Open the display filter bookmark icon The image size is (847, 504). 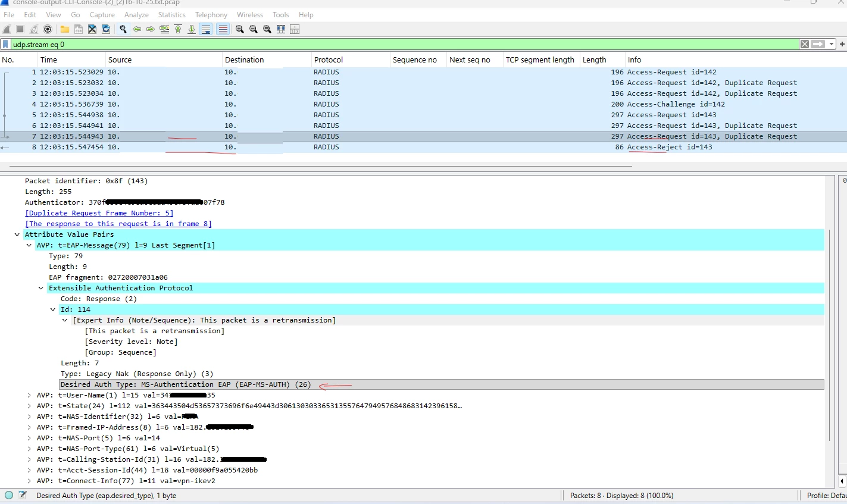coord(5,44)
